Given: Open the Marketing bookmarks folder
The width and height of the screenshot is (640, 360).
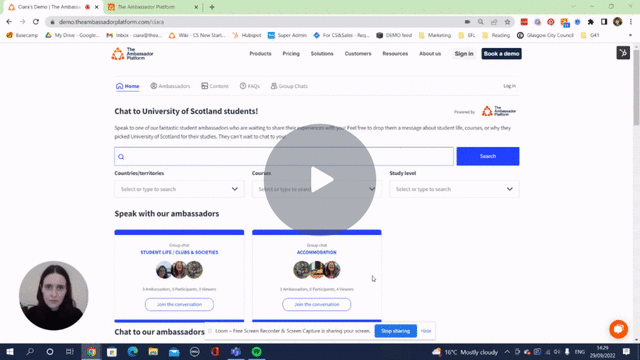Looking at the screenshot, I should [435, 35].
